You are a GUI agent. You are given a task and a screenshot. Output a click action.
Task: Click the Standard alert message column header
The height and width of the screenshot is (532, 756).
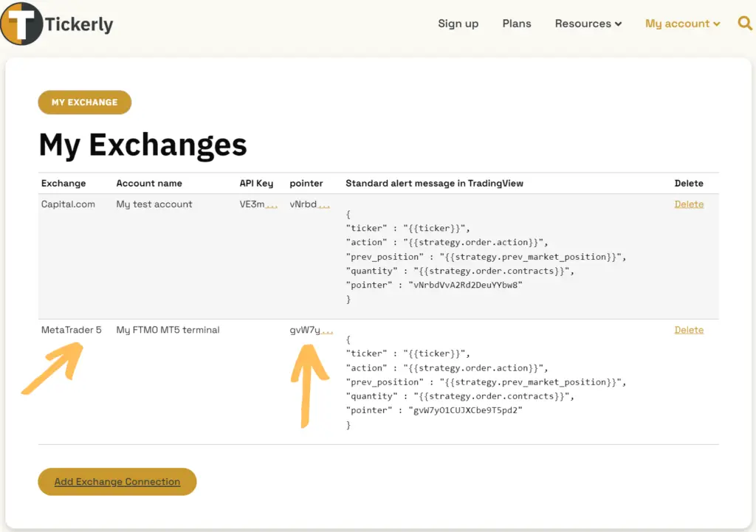(x=434, y=183)
